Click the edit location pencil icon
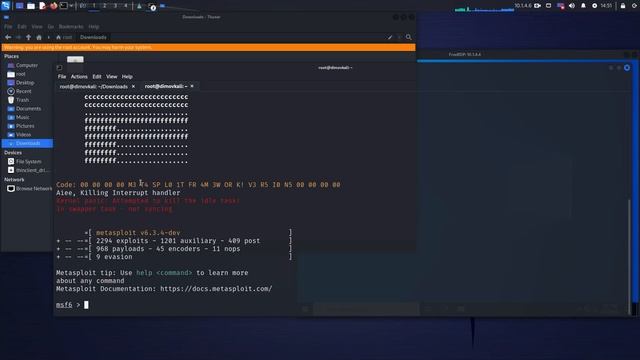 click(390, 37)
